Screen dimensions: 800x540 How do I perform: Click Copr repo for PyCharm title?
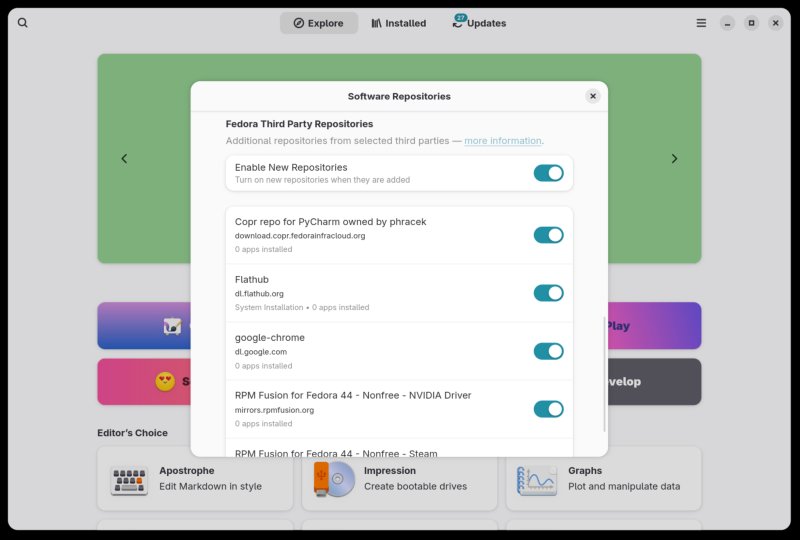[331, 222]
